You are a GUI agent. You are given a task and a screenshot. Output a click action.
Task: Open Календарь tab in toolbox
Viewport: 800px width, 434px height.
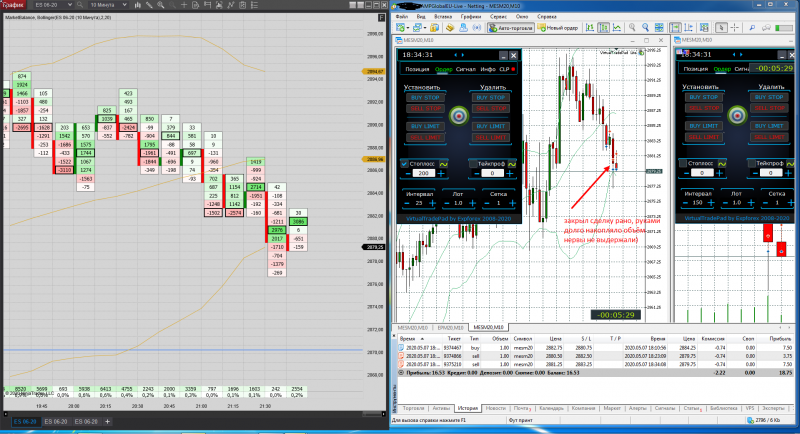pyautogui.click(x=552, y=409)
